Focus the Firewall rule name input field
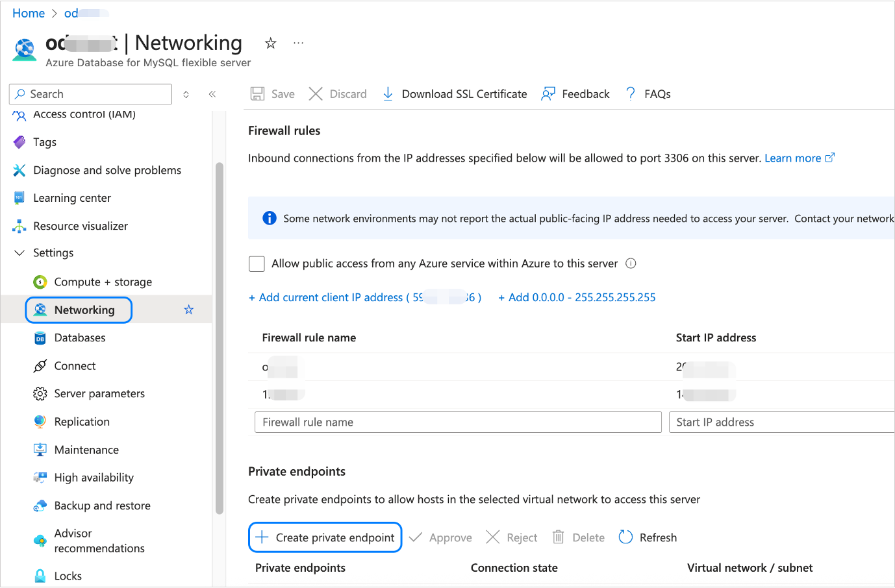 [458, 423]
